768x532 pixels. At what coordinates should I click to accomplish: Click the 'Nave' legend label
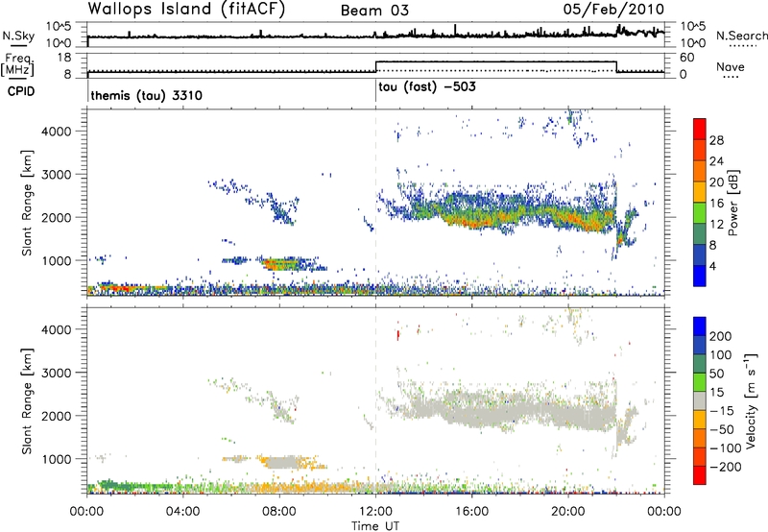[x=731, y=67]
